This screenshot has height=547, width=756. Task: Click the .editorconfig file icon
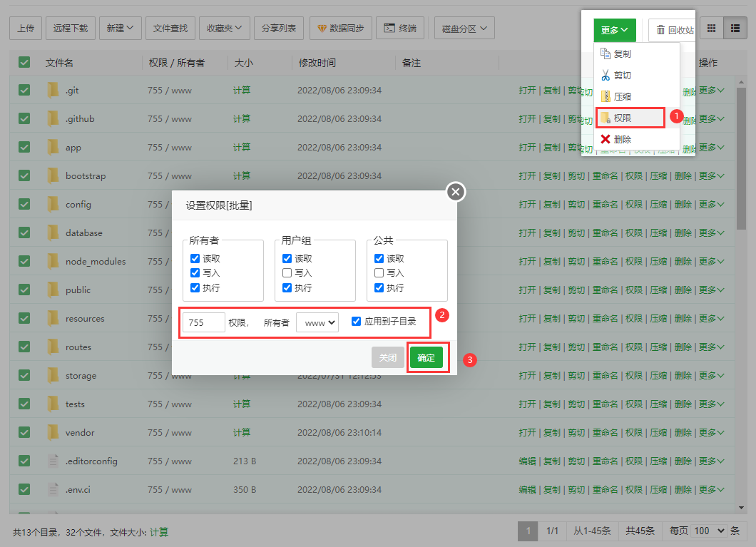click(53, 461)
